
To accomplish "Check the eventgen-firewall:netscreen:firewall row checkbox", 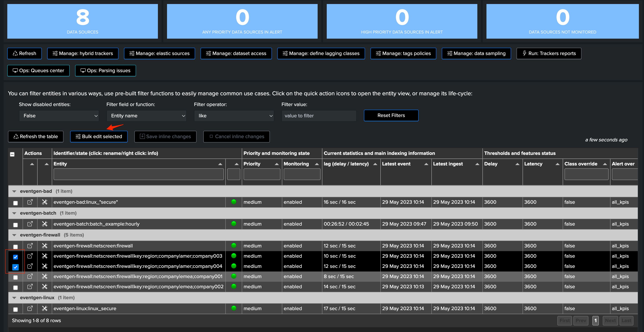I will tap(15, 247).
